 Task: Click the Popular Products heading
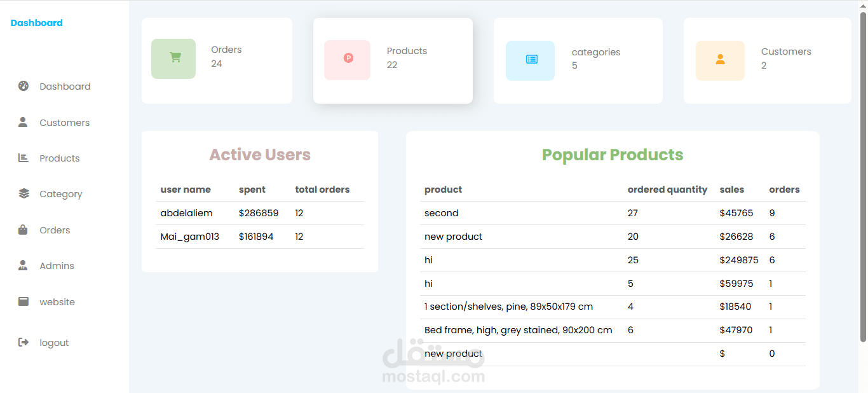[x=613, y=155]
